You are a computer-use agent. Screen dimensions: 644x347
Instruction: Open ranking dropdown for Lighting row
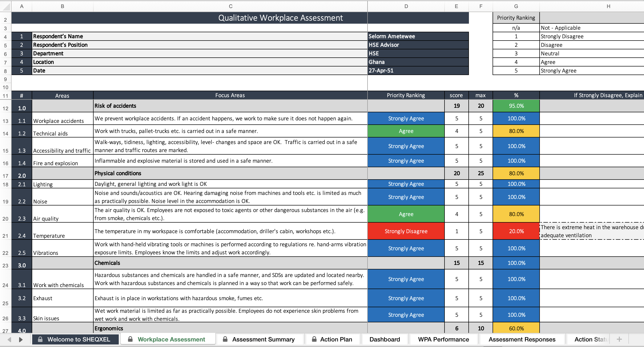pos(406,184)
